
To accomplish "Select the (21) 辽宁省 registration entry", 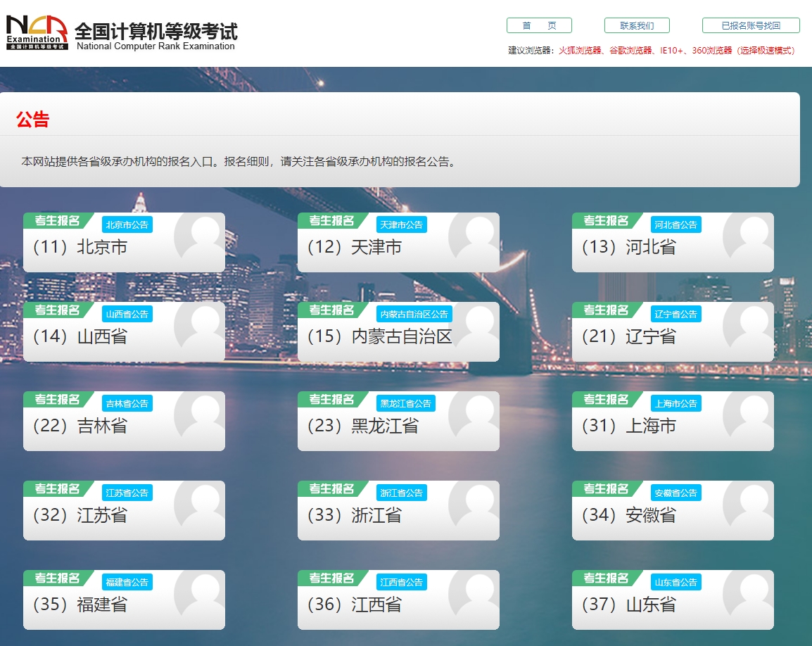I will point(628,337).
